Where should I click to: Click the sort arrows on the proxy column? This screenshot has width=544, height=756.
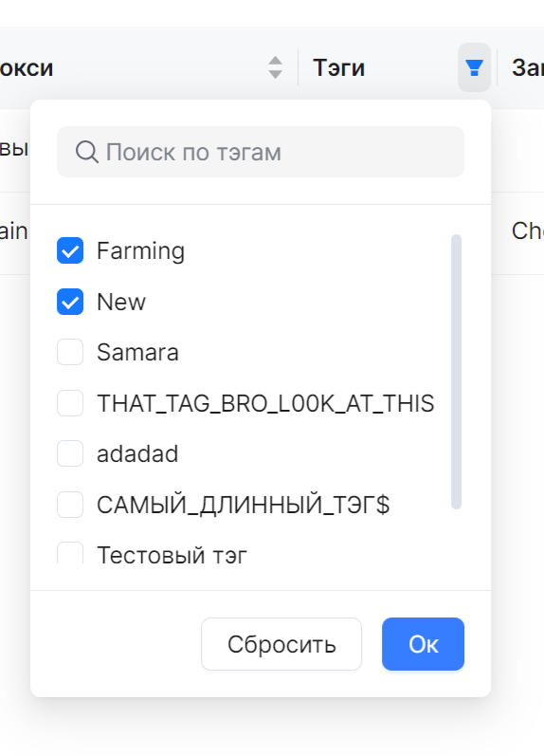(x=275, y=67)
